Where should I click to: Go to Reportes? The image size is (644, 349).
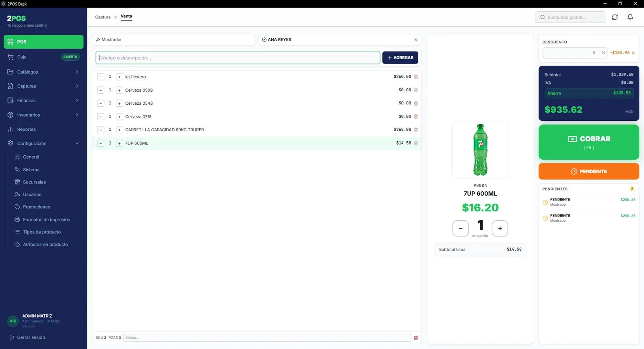pyautogui.click(x=43, y=130)
